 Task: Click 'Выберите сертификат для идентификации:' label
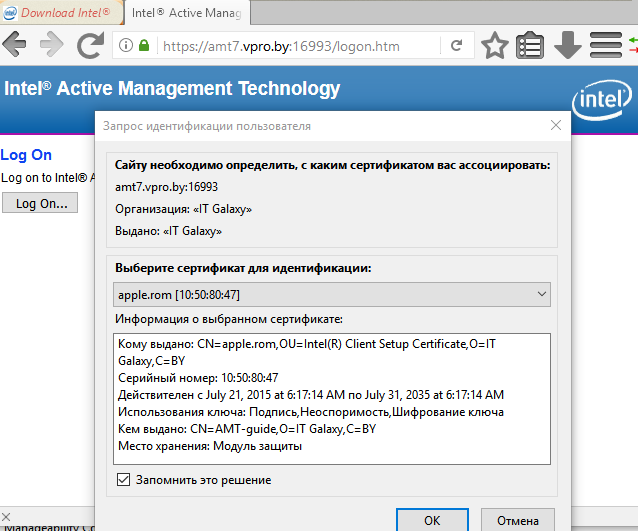click(243, 268)
